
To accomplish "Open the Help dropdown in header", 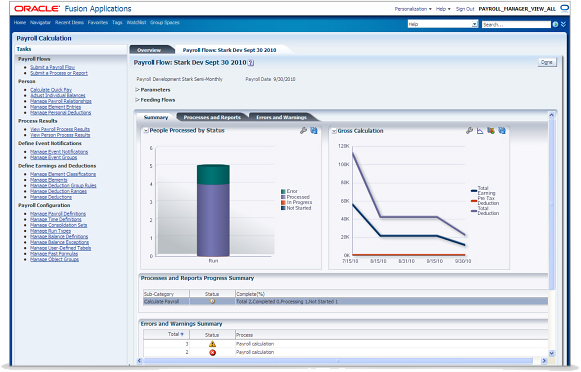I will 443,9.
